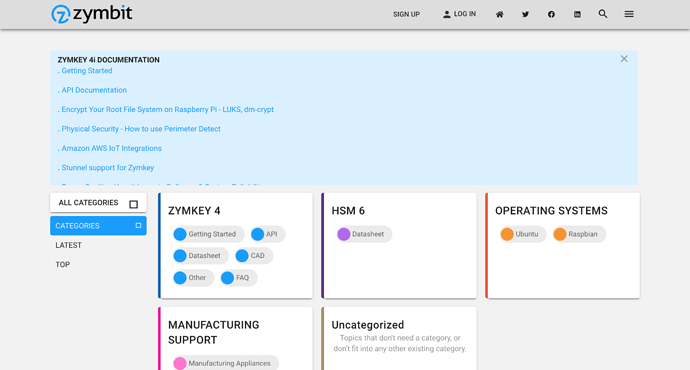This screenshot has width=690, height=370.
Task: Select FAQ subcategory chip
Action: [x=239, y=278]
